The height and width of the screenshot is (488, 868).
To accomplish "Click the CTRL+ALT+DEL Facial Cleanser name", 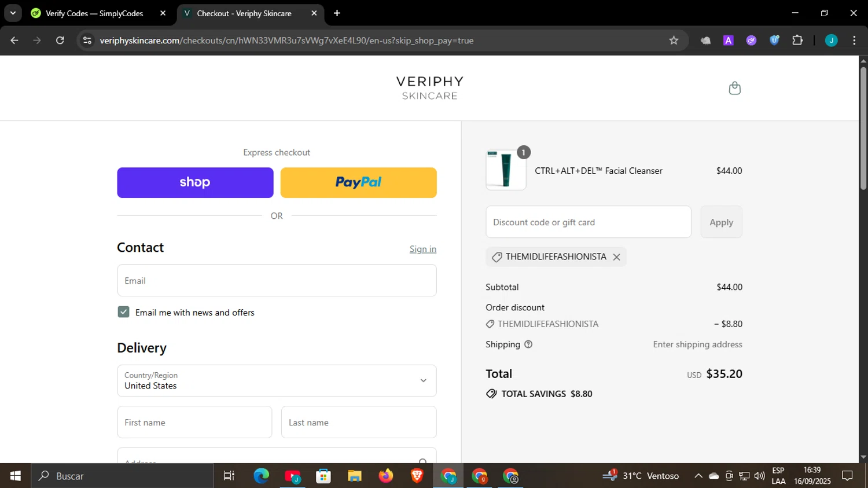I will pos(598,171).
